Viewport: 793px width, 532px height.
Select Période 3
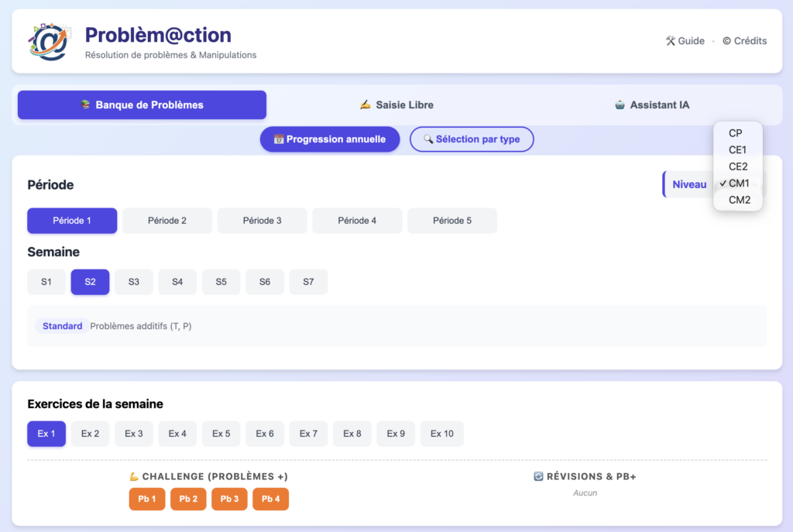pos(262,221)
